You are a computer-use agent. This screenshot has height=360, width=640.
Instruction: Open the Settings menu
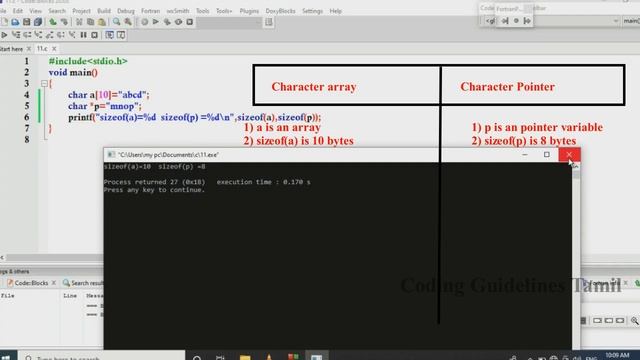point(312,11)
